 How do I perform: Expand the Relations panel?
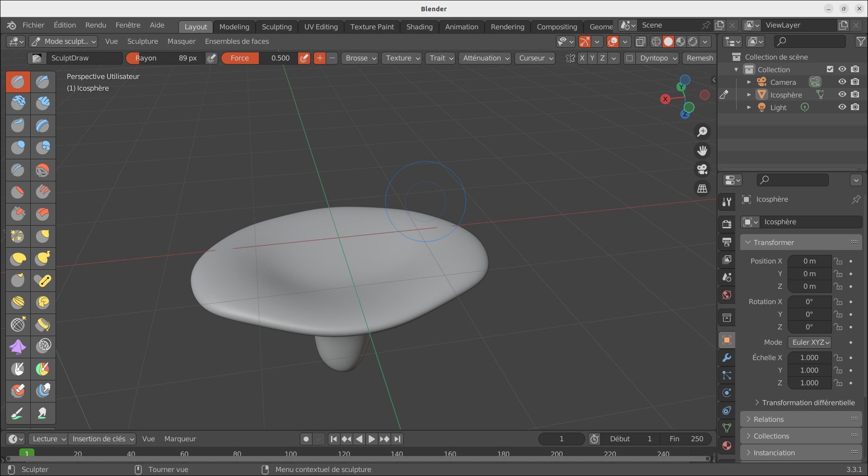pyautogui.click(x=801, y=419)
